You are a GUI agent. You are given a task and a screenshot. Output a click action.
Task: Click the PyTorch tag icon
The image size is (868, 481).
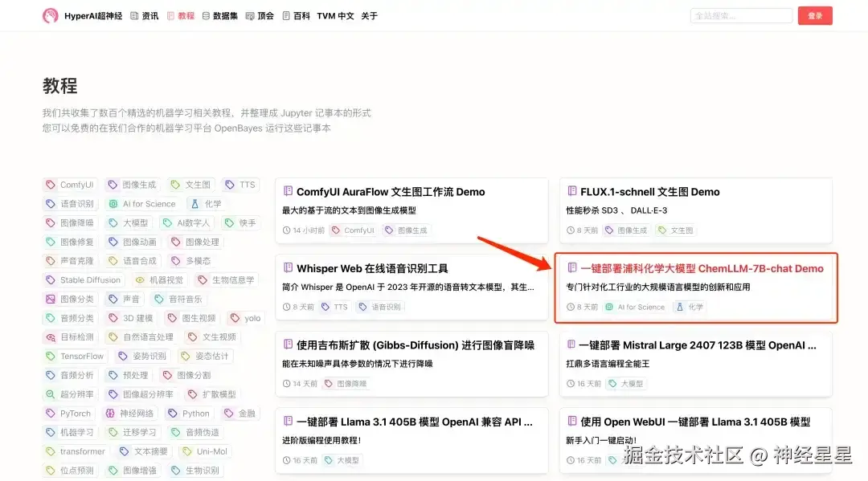(51, 414)
